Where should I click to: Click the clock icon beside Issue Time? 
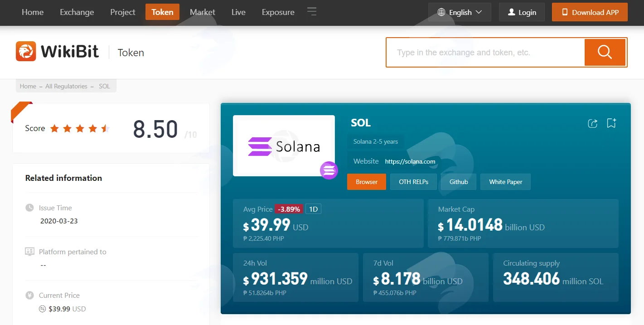[29, 208]
